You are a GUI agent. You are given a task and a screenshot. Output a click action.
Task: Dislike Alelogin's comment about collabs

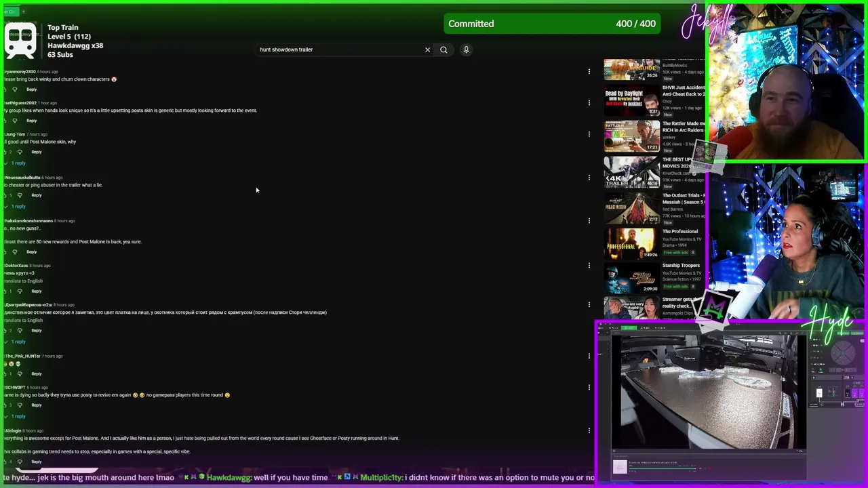coord(20,462)
